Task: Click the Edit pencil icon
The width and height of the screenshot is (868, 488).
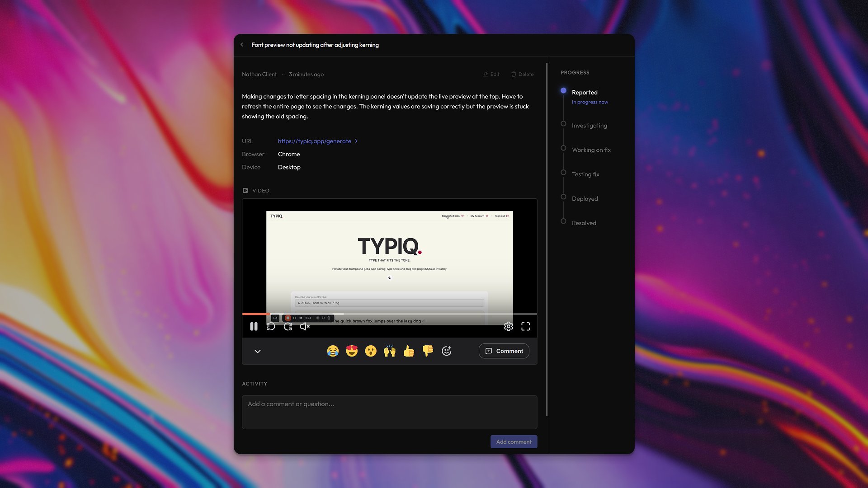Action: (x=485, y=74)
